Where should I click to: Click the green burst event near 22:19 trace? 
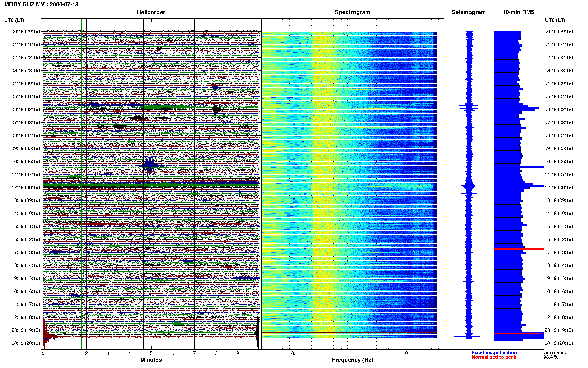click(178, 323)
